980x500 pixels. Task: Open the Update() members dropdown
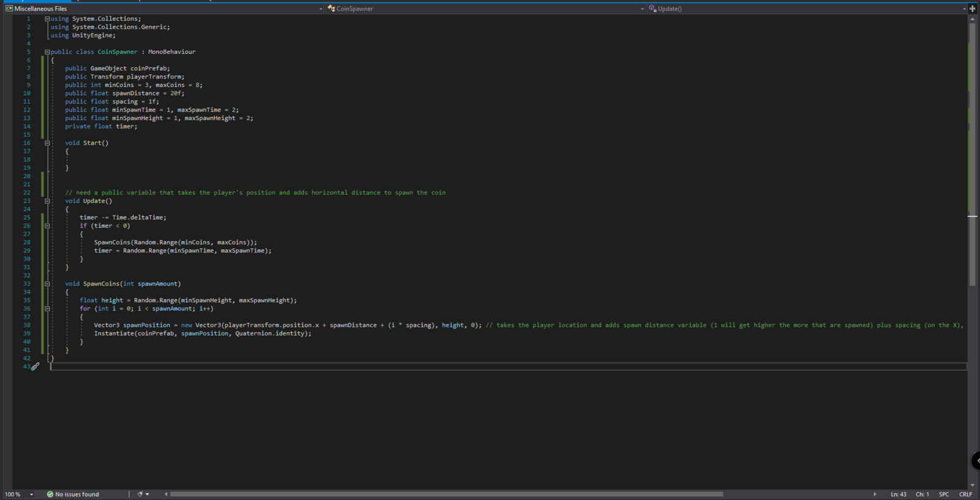tap(964, 9)
